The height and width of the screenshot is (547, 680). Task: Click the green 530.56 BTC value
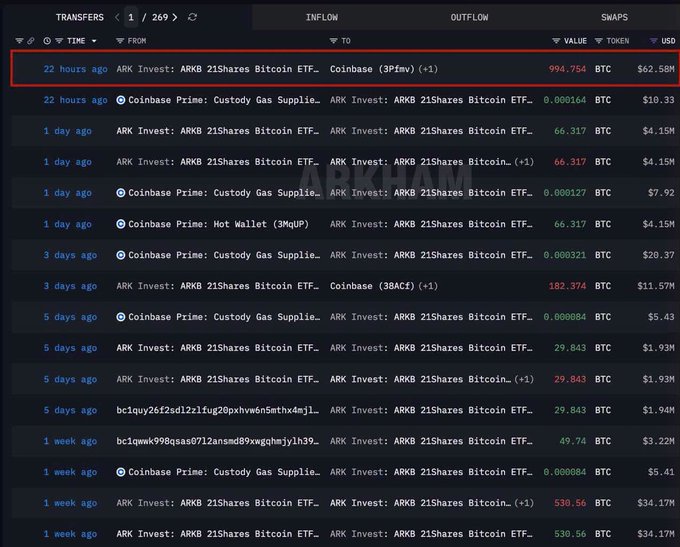click(570, 534)
